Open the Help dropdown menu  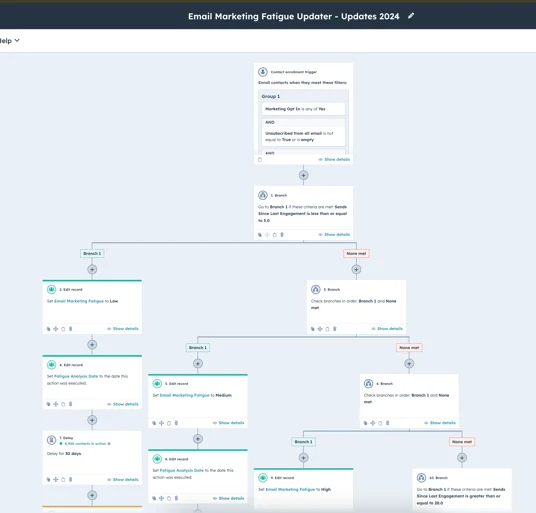(10, 41)
